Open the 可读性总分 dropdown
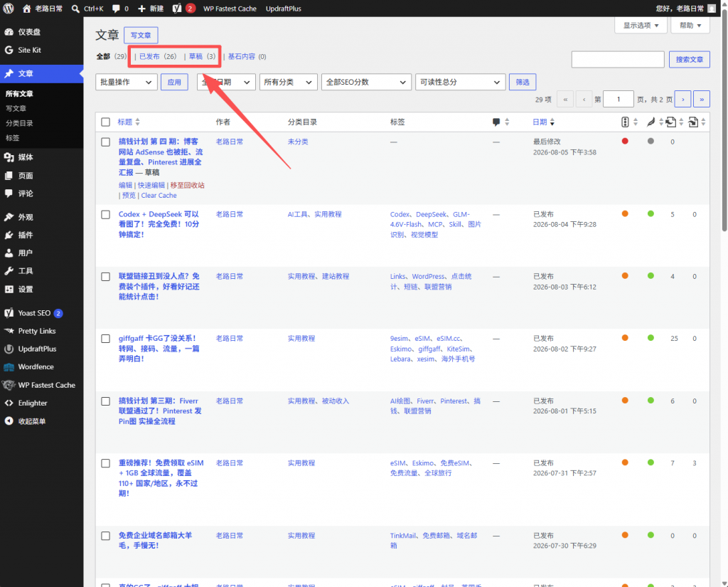This screenshot has height=587, width=728. click(x=460, y=83)
